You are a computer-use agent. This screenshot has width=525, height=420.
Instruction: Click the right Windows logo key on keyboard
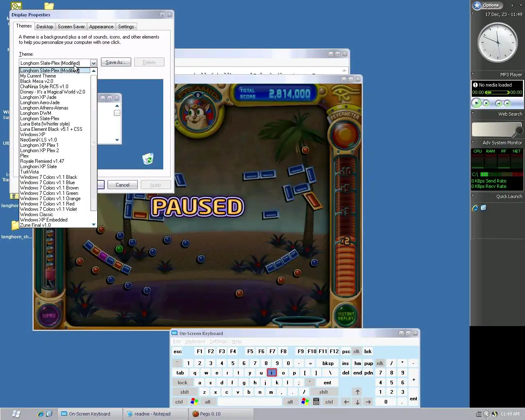(305, 402)
